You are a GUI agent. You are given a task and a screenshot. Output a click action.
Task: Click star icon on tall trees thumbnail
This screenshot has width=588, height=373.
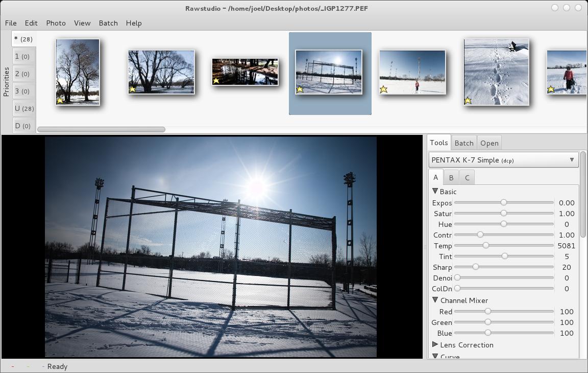click(60, 100)
